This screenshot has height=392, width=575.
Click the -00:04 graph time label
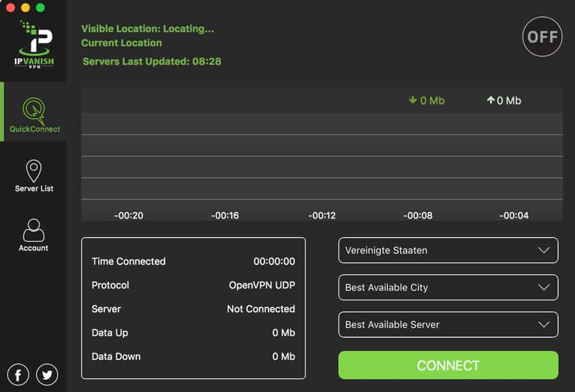point(513,216)
